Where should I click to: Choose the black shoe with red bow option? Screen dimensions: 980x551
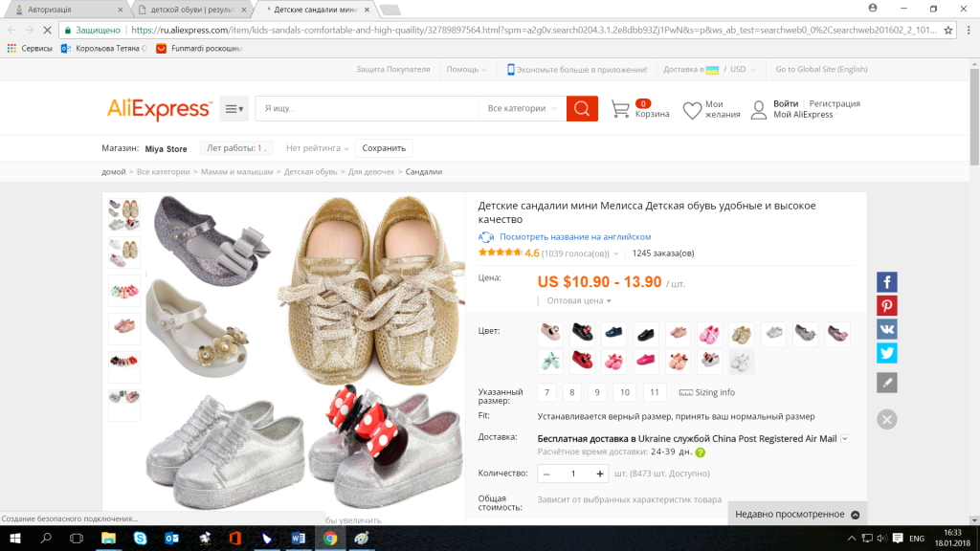pyautogui.click(x=582, y=334)
